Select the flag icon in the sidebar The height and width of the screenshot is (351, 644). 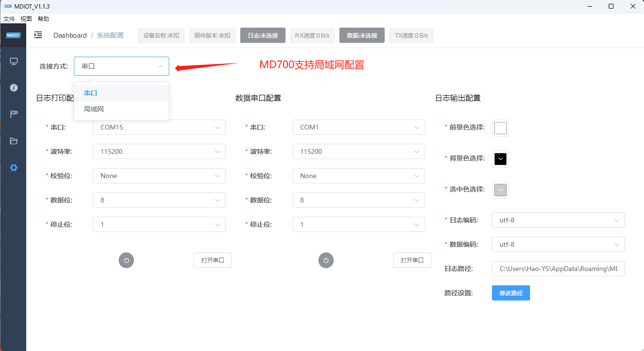coord(13,114)
